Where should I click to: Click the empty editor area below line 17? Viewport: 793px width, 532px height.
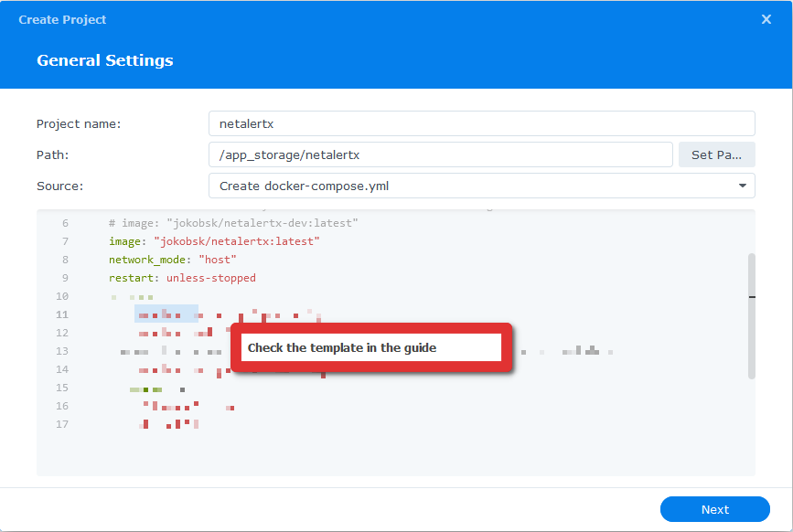393,454
